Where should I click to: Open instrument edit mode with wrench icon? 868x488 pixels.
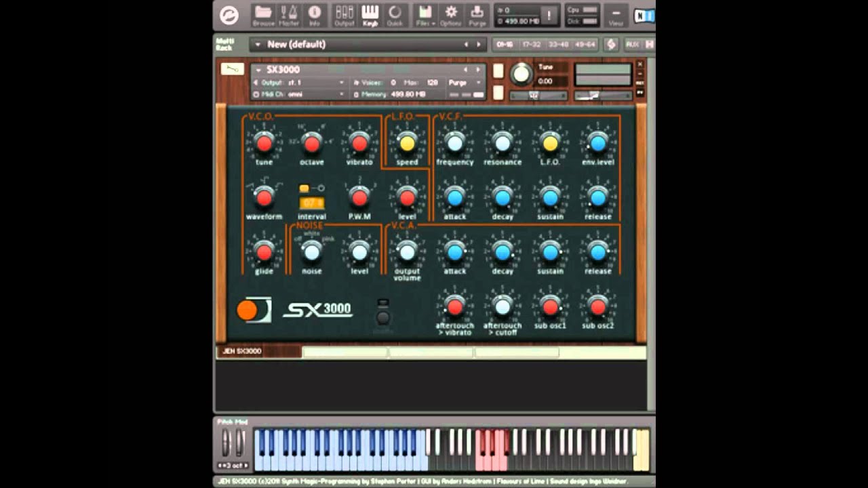[x=233, y=69]
